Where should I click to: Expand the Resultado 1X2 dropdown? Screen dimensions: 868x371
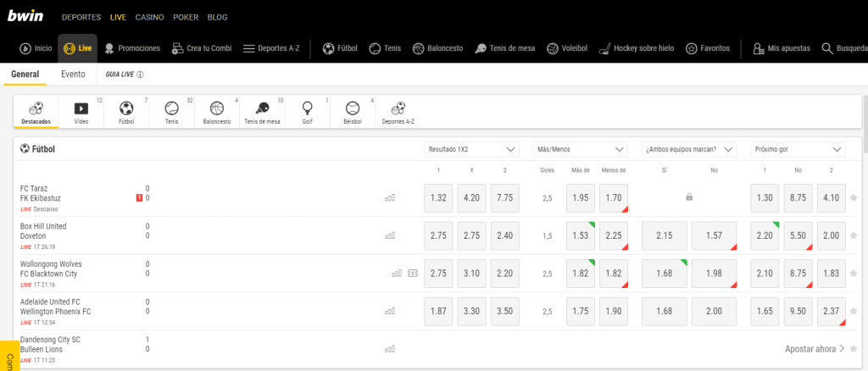tap(471, 149)
